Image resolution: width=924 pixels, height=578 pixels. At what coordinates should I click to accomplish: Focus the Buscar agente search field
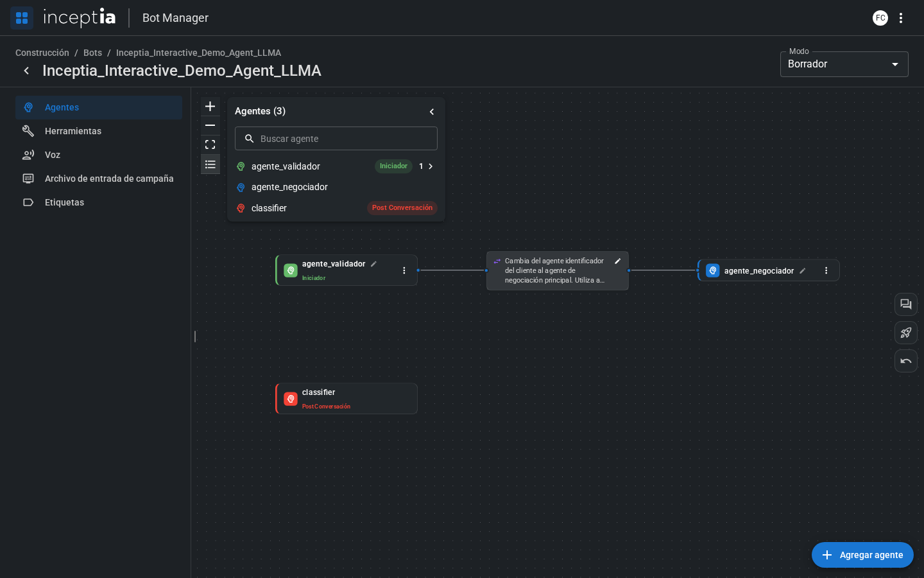pos(336,139)
